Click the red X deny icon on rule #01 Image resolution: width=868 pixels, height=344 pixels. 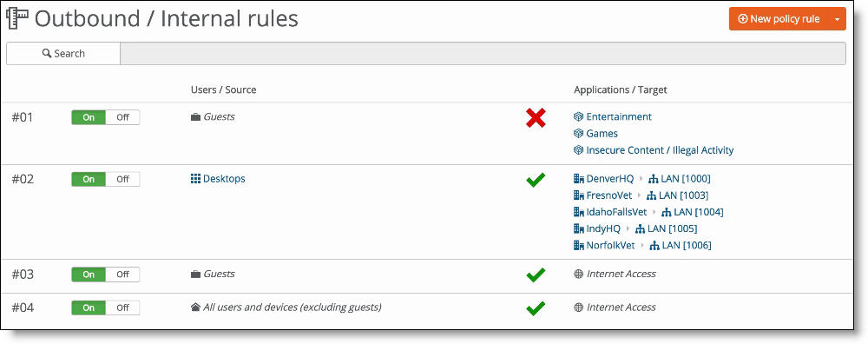point(536,117)
